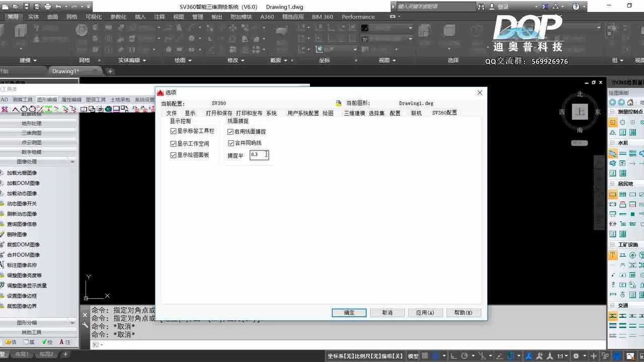
Task: Select 动态图像开关 item
Action: tap(21, 204)
